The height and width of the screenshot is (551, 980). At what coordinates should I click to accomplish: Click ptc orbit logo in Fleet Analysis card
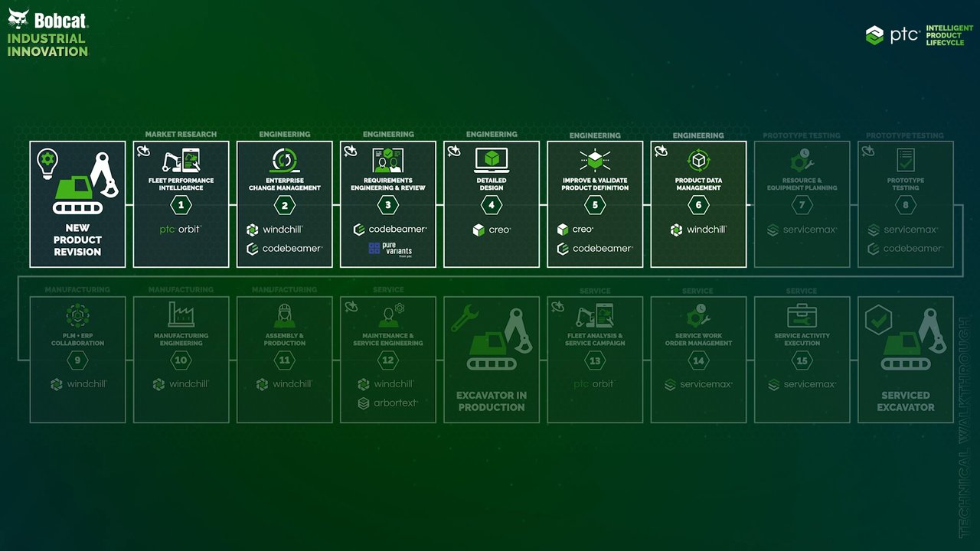(x=594, y=383)
